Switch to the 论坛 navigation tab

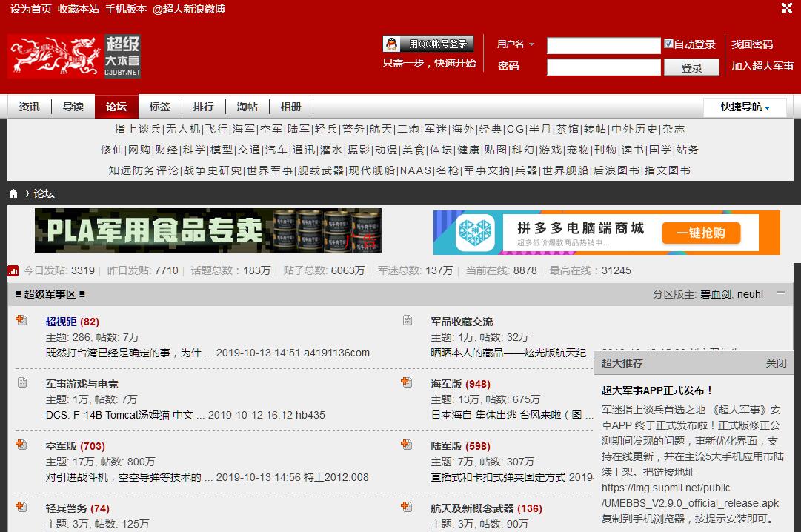click(116, 107)
